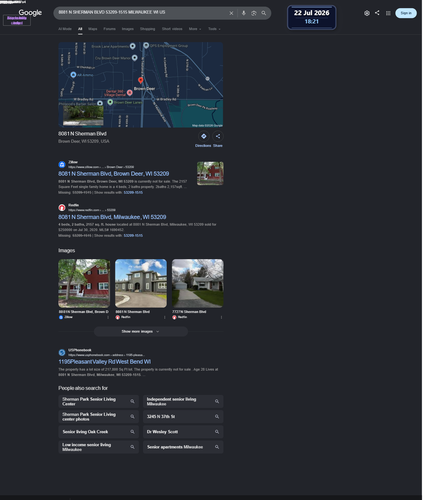427x500 pixels.
Task: Search icon beside Sherman Park Senior Living Center
Action: point(132,401)
